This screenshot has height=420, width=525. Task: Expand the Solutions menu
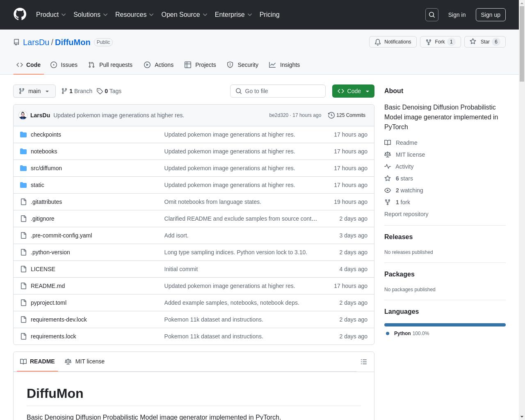pyautogui.click(x=90, y=15)
